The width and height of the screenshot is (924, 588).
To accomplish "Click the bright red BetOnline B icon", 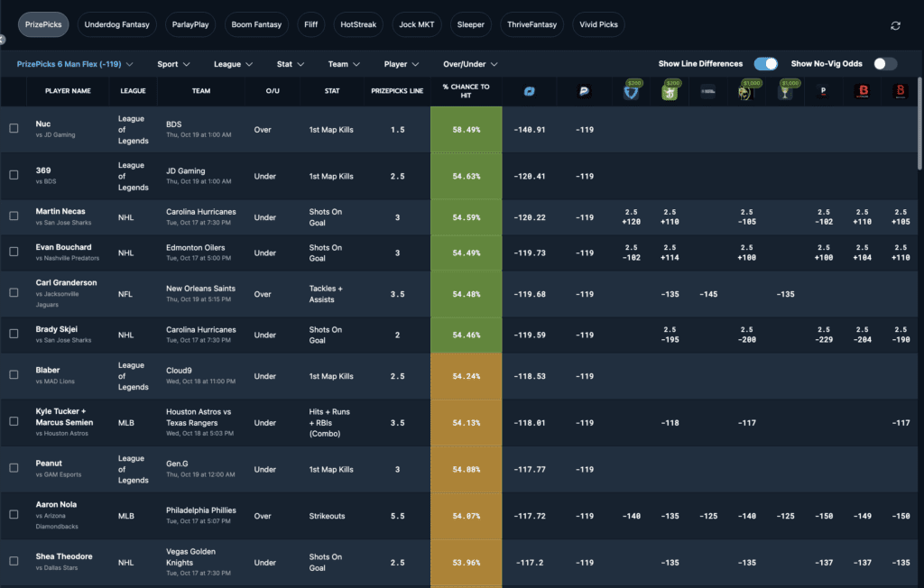I will pyautogui.click(x=862, y=91).
